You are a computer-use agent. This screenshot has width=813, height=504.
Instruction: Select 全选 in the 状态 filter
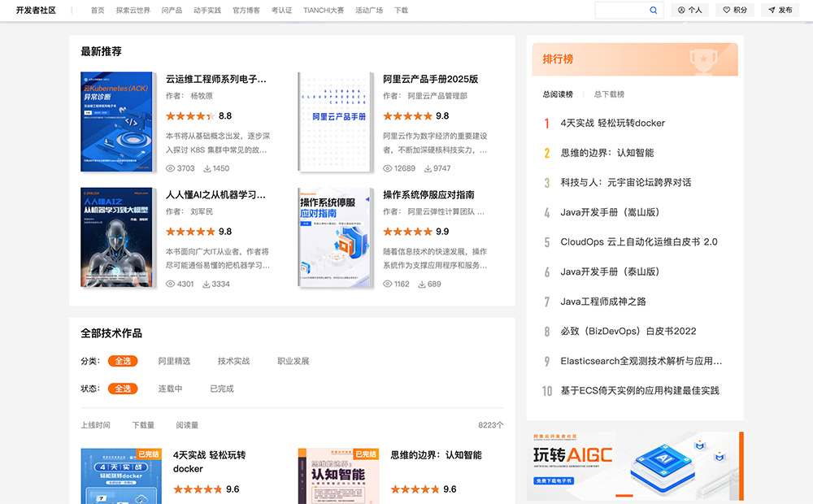coord(123,389)
